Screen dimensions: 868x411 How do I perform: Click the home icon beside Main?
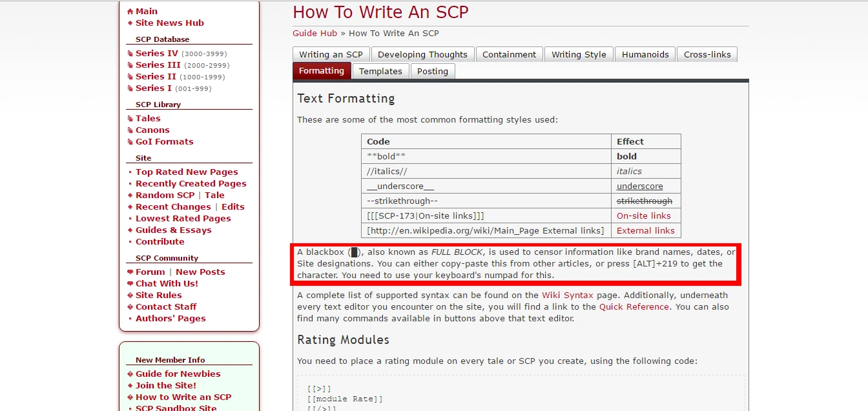pos(130,12)
